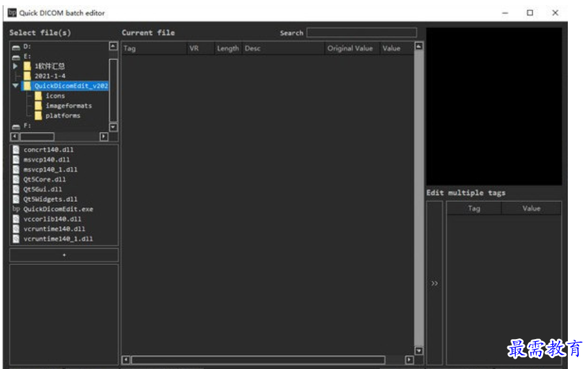
Task: Click into the Search field
Action: coord(361,32)
